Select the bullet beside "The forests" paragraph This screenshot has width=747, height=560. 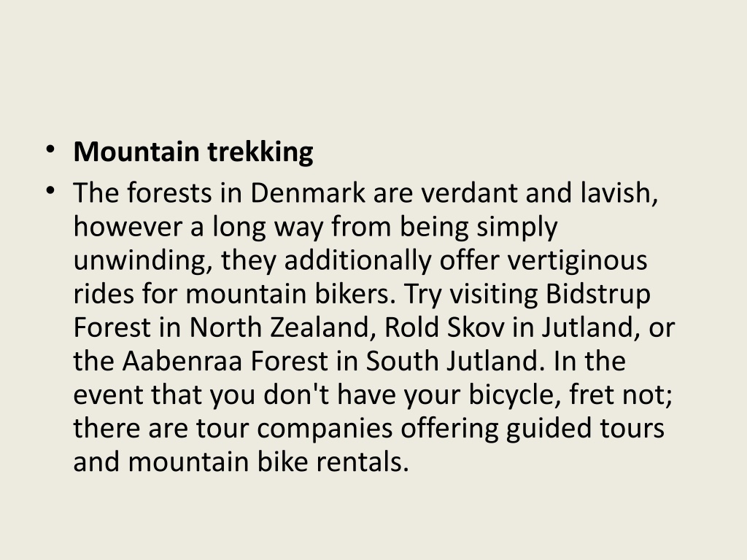tap(50, 191)
